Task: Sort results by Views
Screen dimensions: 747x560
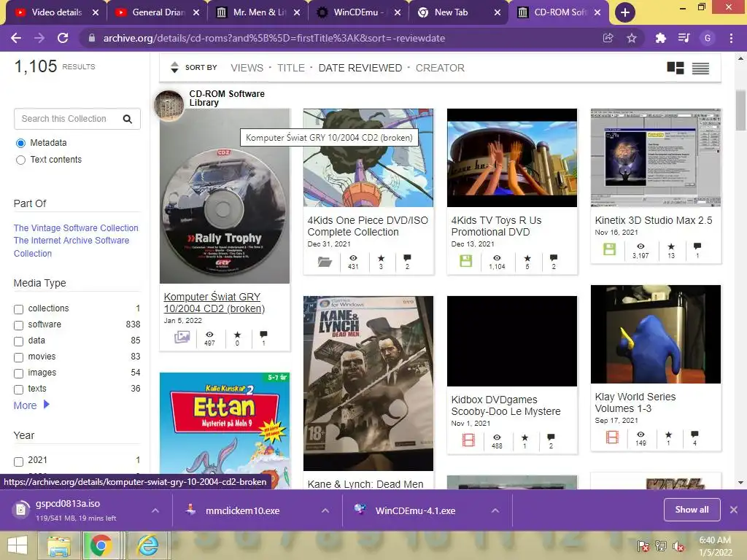Action: tap(247, 68)
